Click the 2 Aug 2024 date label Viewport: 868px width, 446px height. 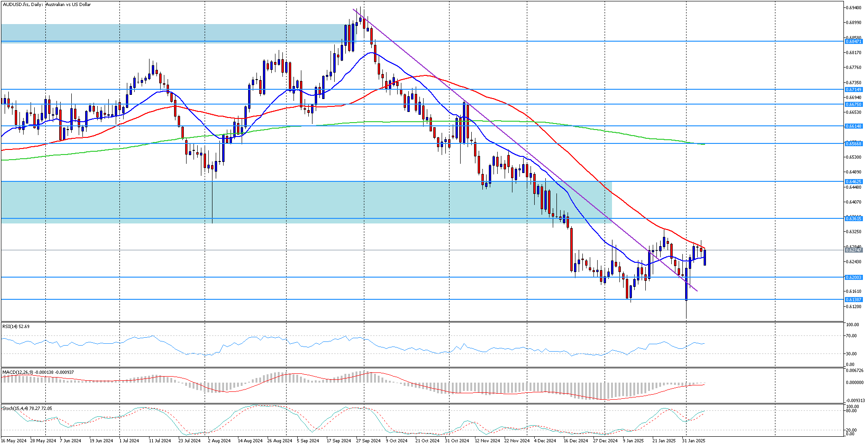pos(219,441)
